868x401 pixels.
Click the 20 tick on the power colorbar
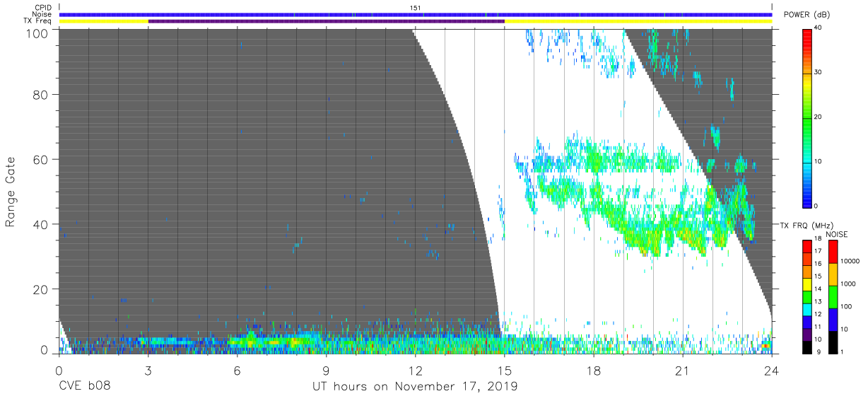tap(818, 117)
